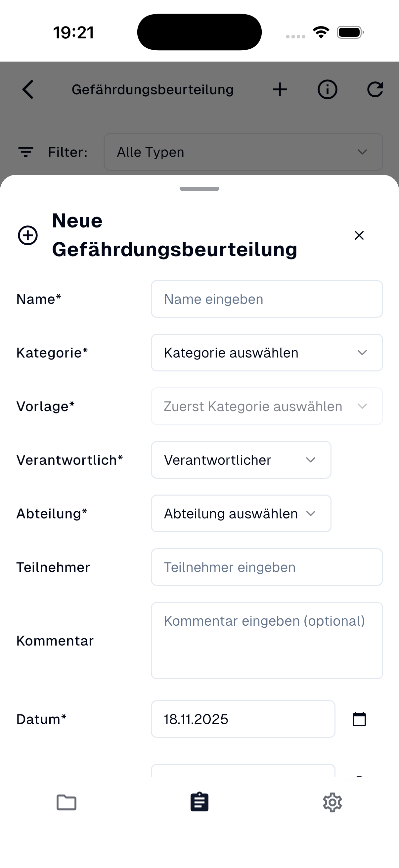Screen dimensions: 399x868
Task: Open the Kategorie auswählen dropdown
Action: tap(267, 353)
